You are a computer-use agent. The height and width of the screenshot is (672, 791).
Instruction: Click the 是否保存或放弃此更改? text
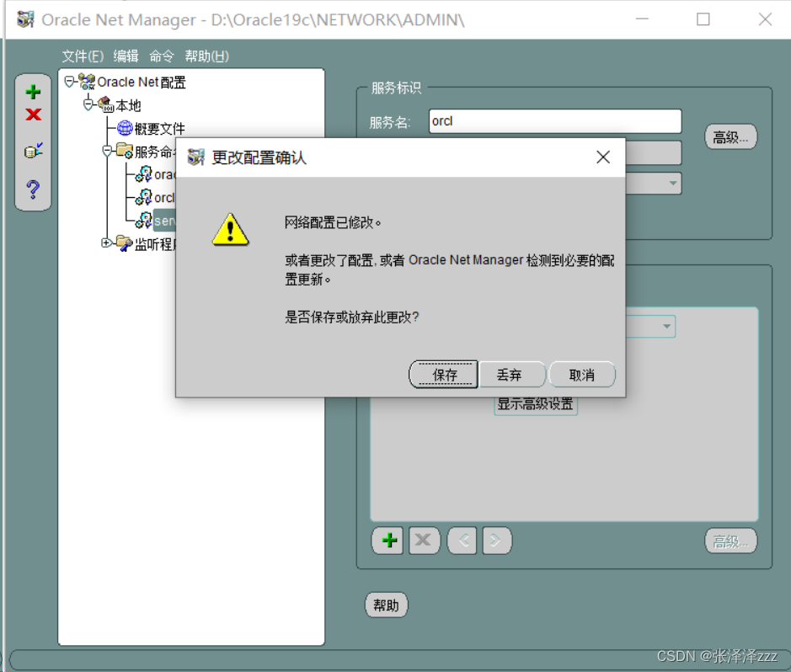pyautogui.click(x=351, y=317)
